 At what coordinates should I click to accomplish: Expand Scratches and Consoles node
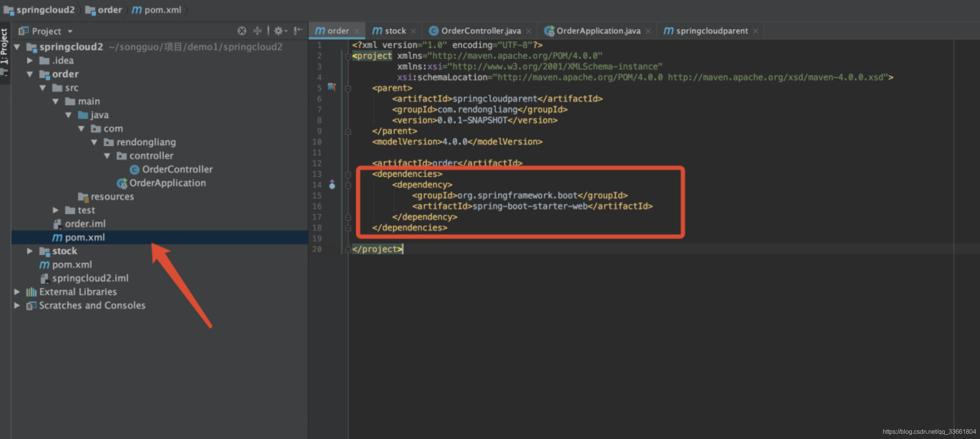(x=17, y=305)
